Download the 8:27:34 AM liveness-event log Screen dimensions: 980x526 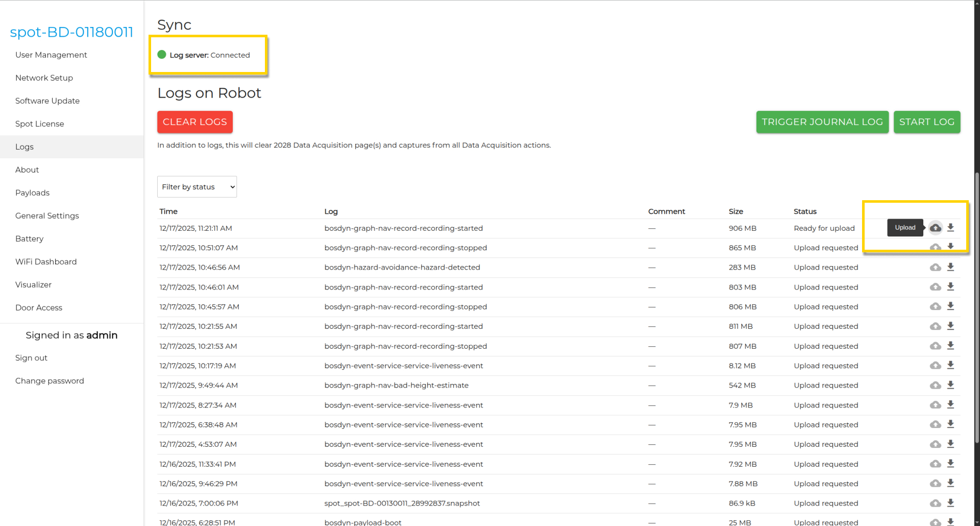click(950, 405)
